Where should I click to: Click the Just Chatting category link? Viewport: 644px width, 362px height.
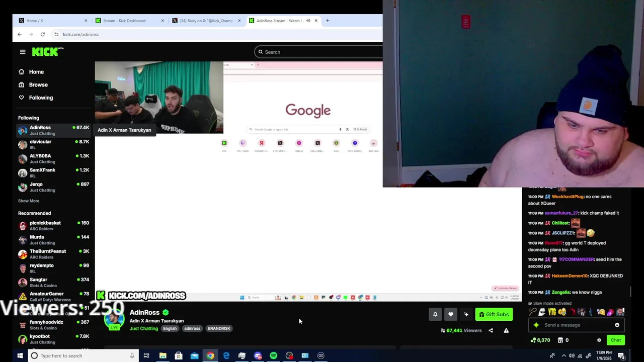tap(143, 328)
